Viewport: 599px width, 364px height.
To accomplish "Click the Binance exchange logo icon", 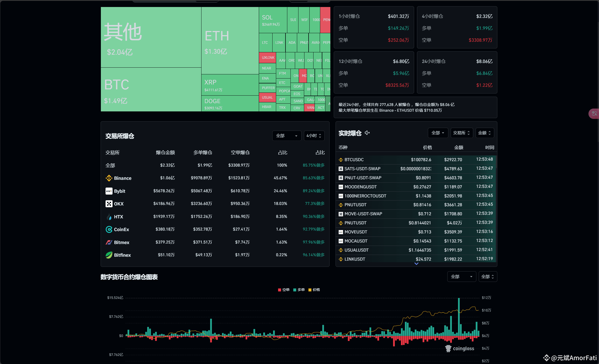I will 109,178.
